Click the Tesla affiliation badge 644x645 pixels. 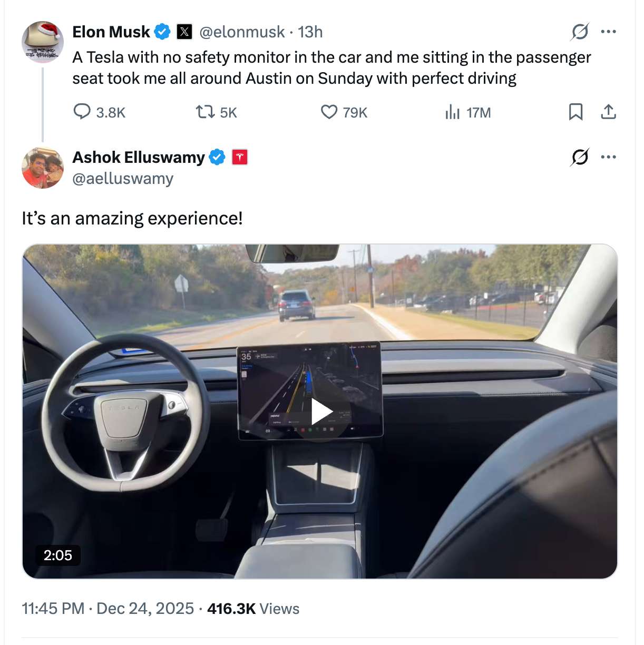(x=240, y=157)
